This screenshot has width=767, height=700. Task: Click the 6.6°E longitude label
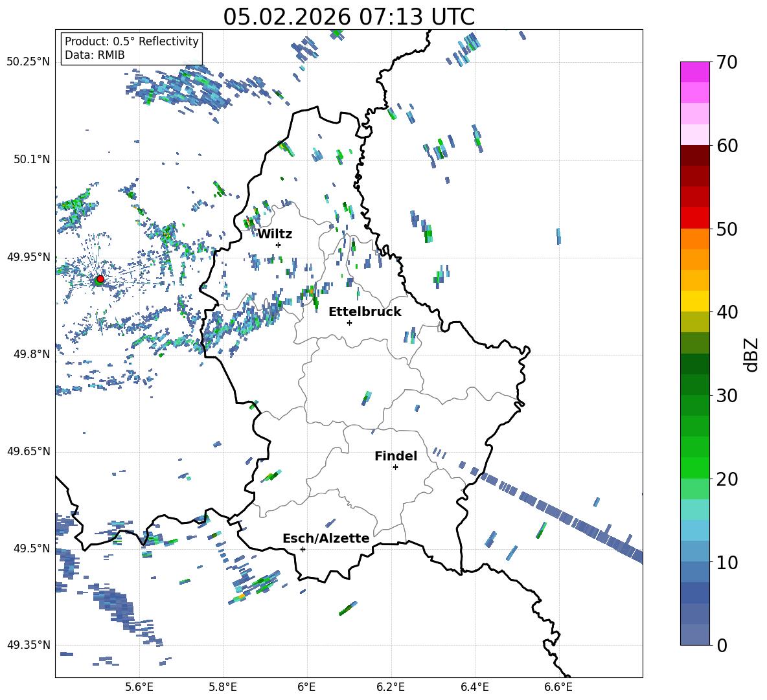click(x=558, y=687)
